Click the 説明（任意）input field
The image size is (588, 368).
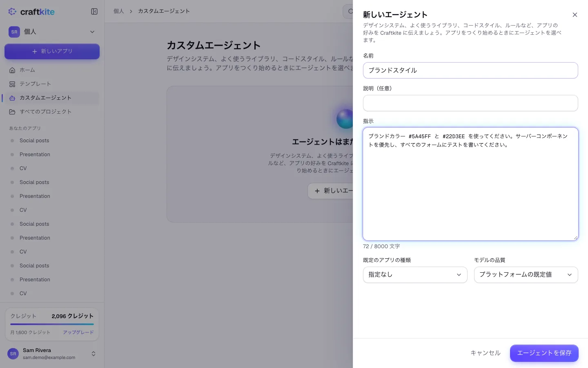470,103
